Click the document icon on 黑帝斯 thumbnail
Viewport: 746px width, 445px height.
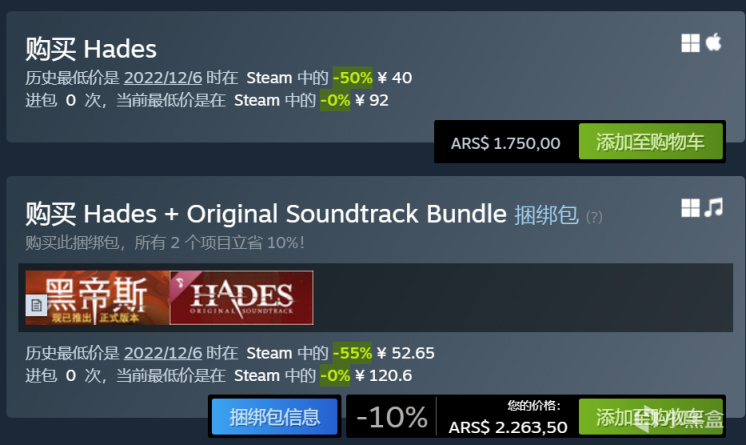coord(36,306)
